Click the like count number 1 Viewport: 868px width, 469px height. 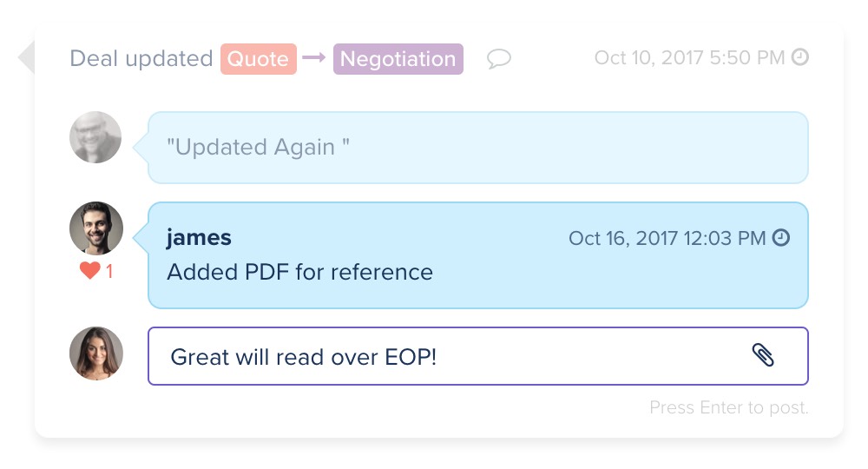(109, 271)
